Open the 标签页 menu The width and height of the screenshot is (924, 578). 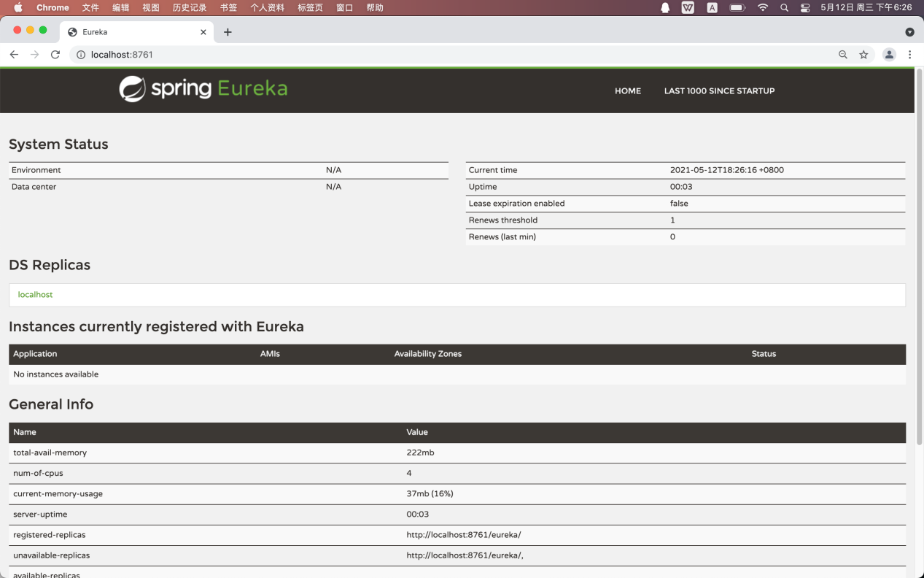pyautogui.click(x=310, y=7)
